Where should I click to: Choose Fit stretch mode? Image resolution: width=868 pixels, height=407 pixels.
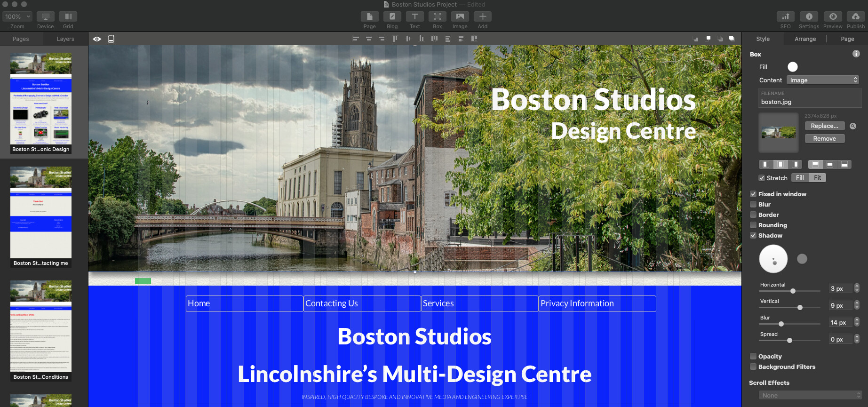[818, 178]
